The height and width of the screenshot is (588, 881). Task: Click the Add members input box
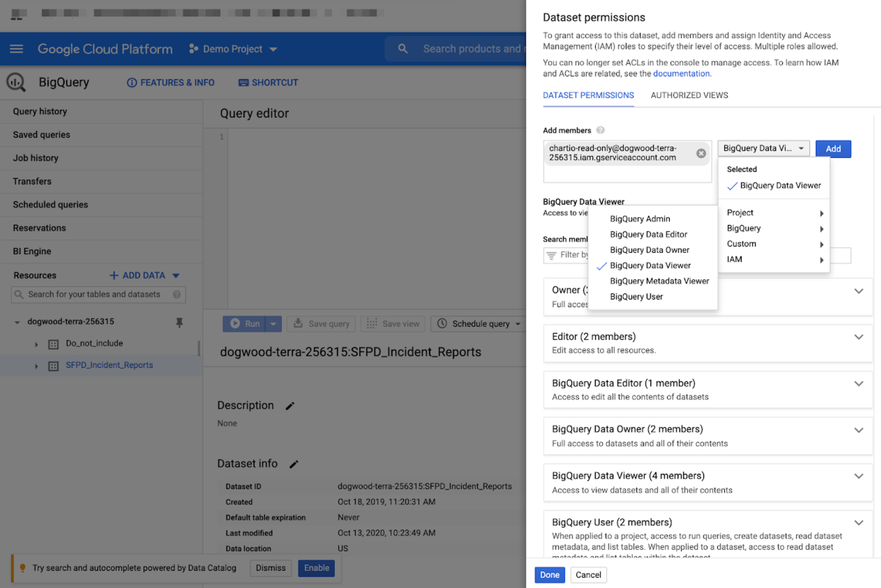click(x=628, y=162)
